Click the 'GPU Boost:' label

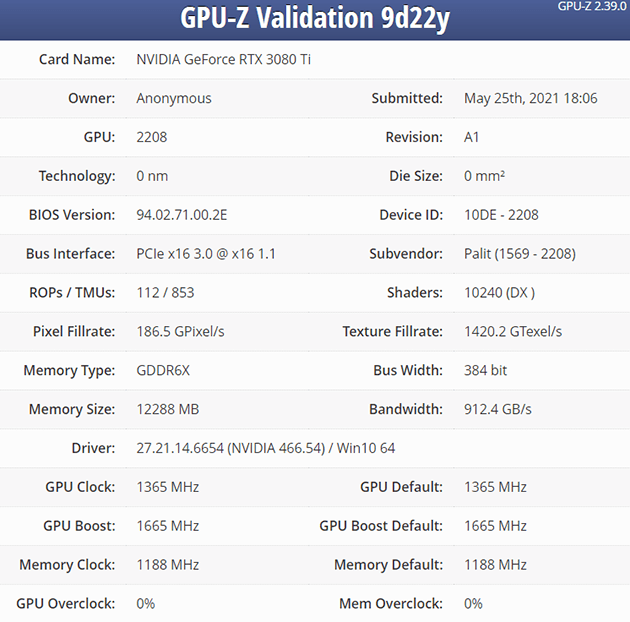pyautogui.click(x=79, y=526)
